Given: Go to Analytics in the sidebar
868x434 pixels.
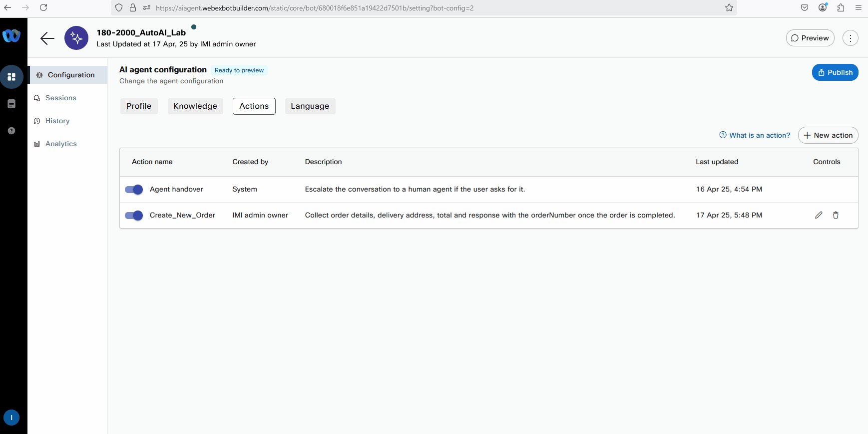Looking at the screenshot, I should point(61,144).
